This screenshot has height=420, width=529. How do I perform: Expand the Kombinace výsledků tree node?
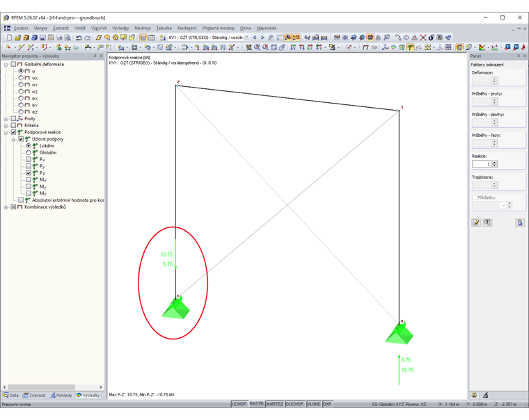coord(6,207)
